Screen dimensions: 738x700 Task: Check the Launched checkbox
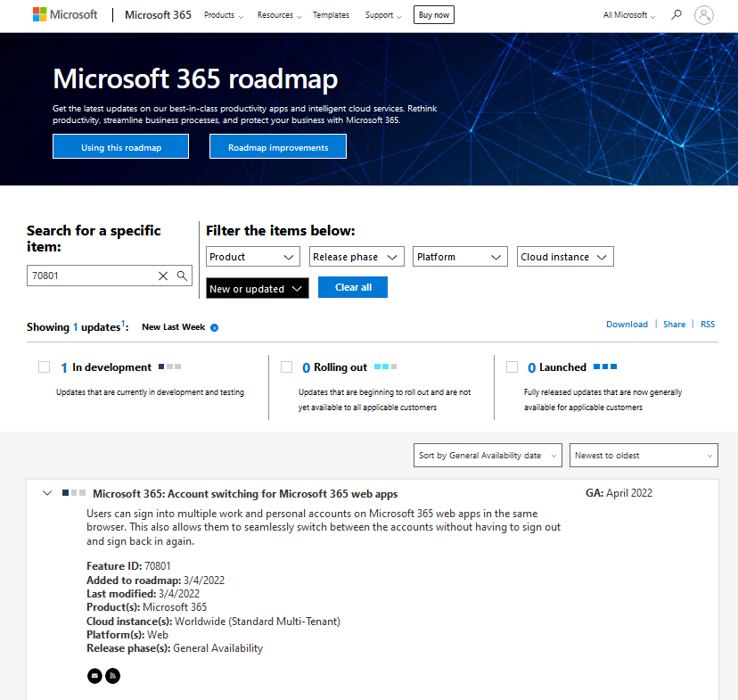512,367
